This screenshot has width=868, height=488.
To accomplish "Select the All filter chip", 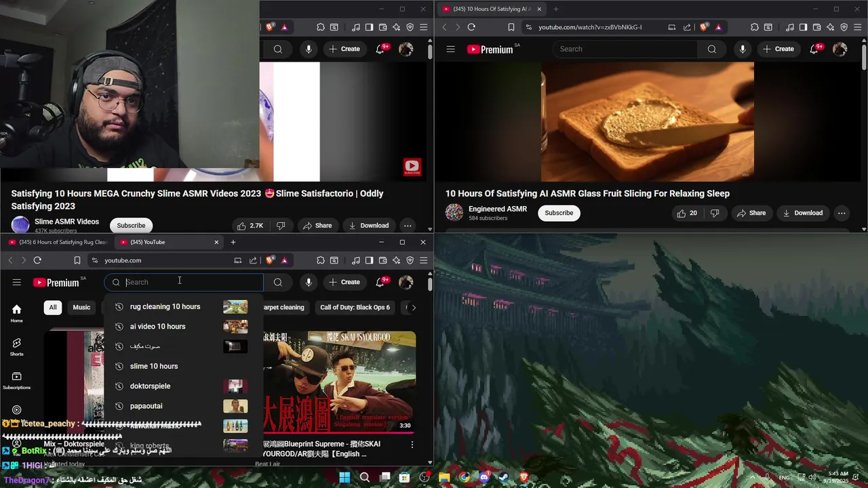I will point(52,308).
